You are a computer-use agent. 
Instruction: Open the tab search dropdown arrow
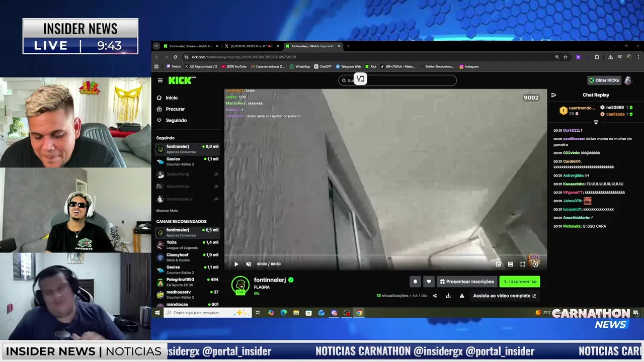point(156,46)
